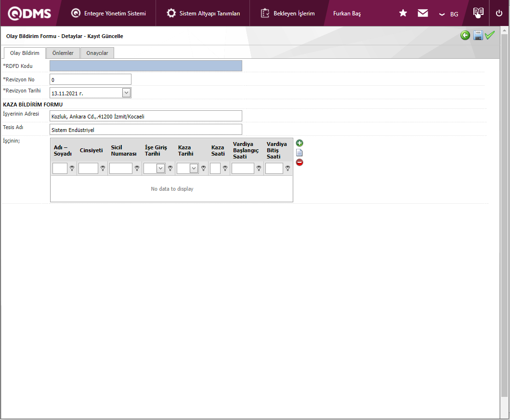Image resolution: width=510 pixels, height=420 pixels.
Task: Switch to the Önlemler tab
Action: tap(63, 53)
